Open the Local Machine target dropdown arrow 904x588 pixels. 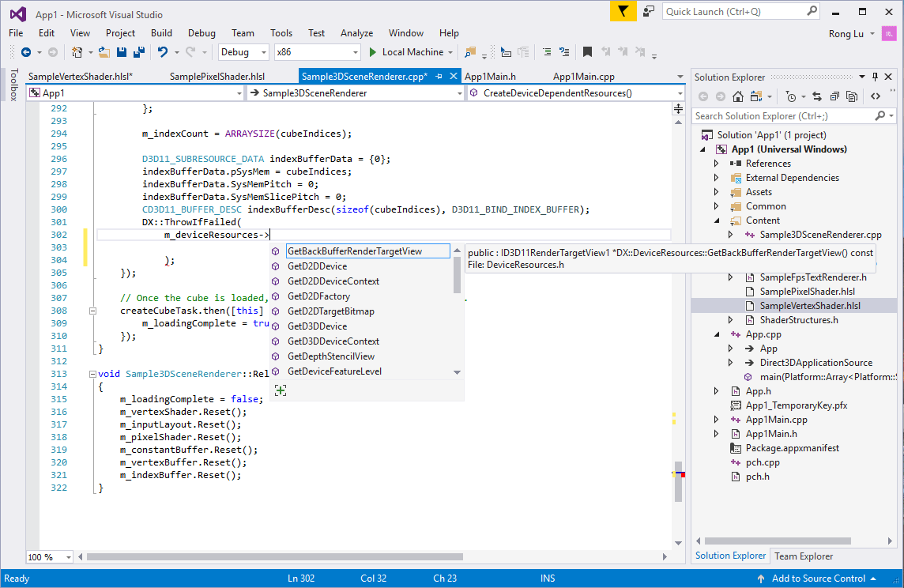click(450, 52)
